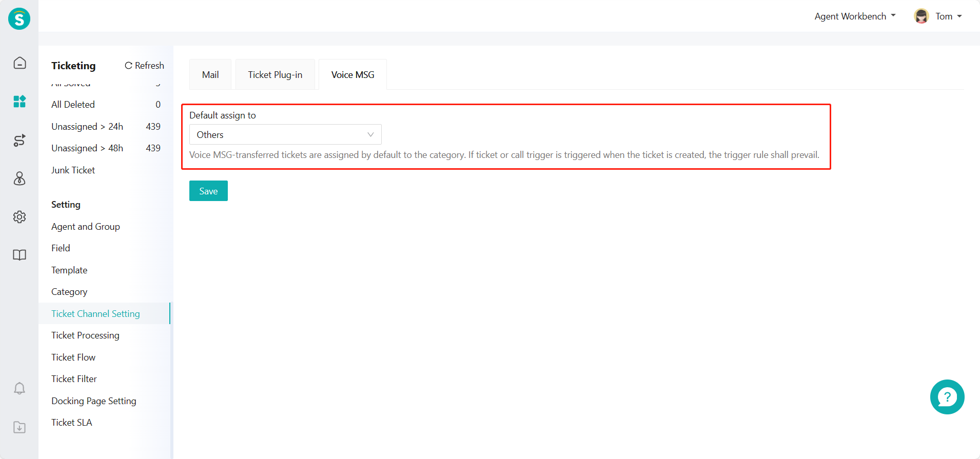The width and height of the screenshot is (980, 459).
Task: Click the Ticketing heading
Action: coord(73,66)
